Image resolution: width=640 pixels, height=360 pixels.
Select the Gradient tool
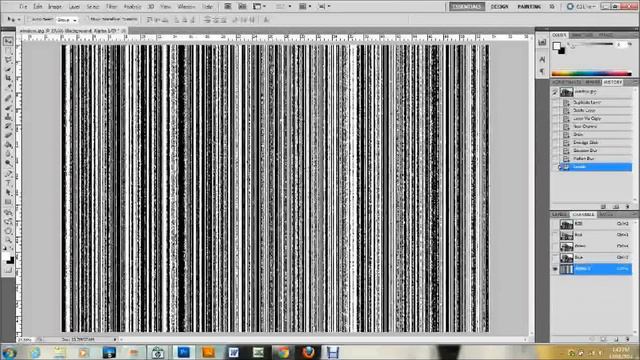[x=8, y=145]
